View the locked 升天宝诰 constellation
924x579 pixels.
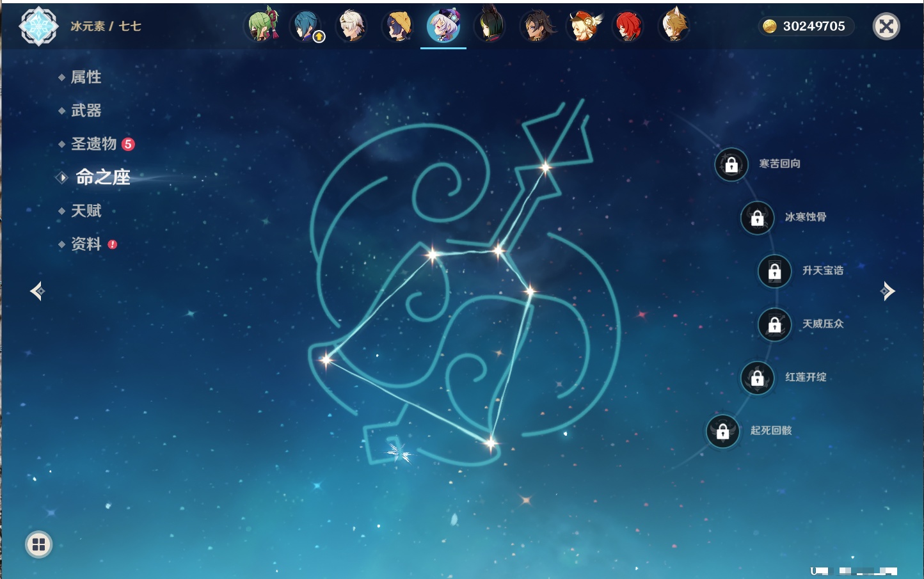pyautogui.click(x=775, y=271)
